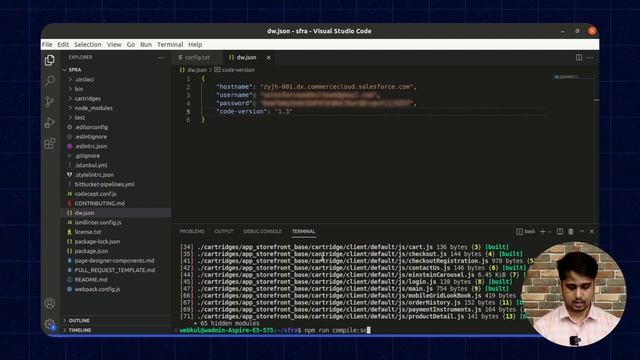Open the Go menu
Viewport: 640px width, 360px height.
pyautogui.click(x=131, y=44)
